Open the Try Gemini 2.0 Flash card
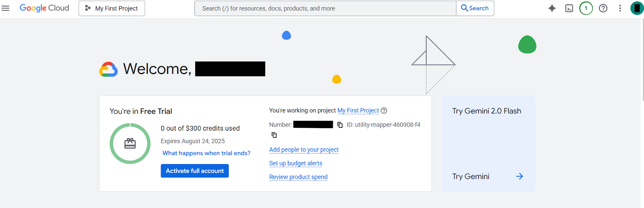 click(x=489, y=144)
